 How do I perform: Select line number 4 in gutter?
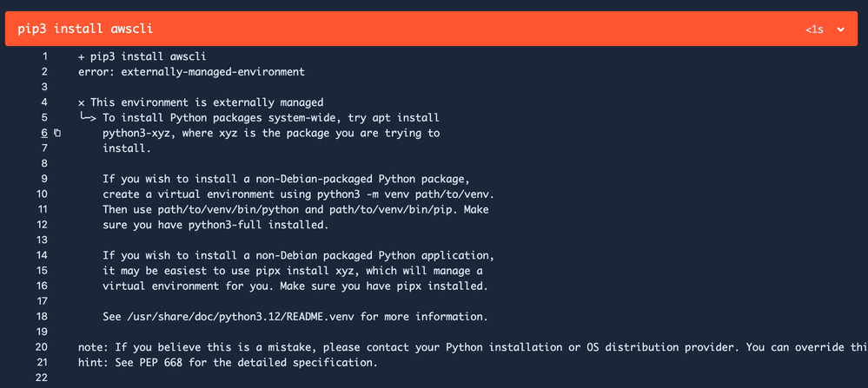click(44, 102)
